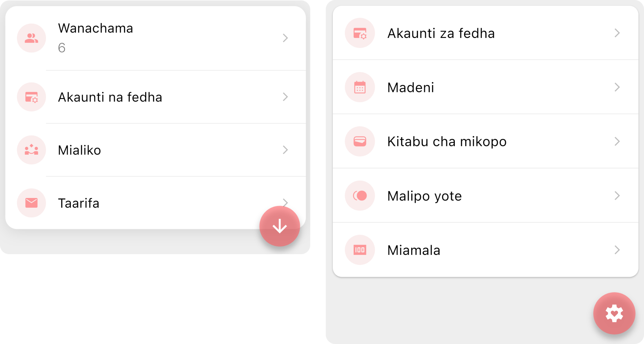The width and height of the screenshot is (644, 344).
Task: Expand the Miamala row chevron
Action: [618, 250]
